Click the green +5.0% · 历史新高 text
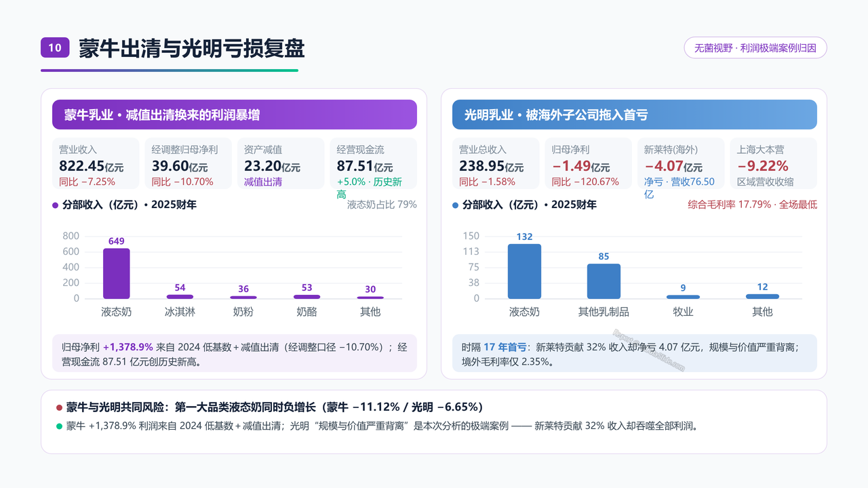The width and height of the screenshot is (868, 488). tap(370, 188)
